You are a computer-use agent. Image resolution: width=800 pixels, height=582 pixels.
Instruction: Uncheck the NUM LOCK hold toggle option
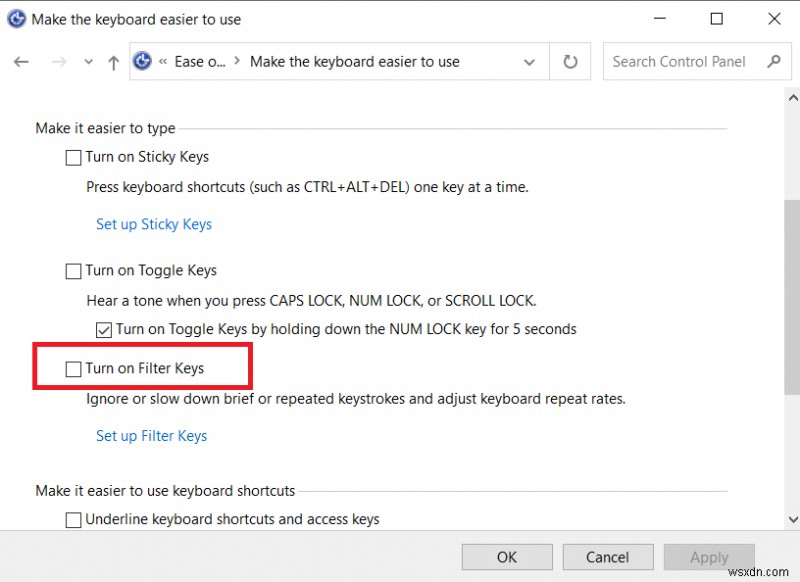[x=102, y=329]
